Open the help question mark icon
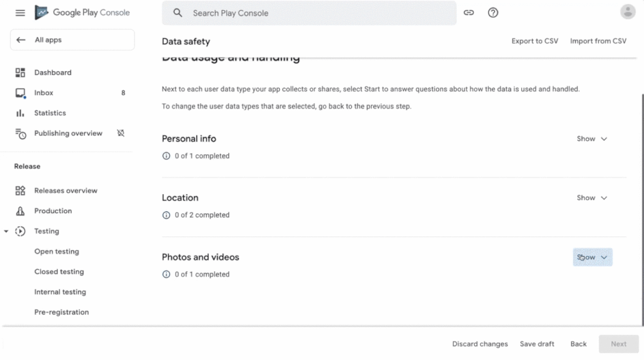This screenshot has width=644, height=360. (493, 13)
